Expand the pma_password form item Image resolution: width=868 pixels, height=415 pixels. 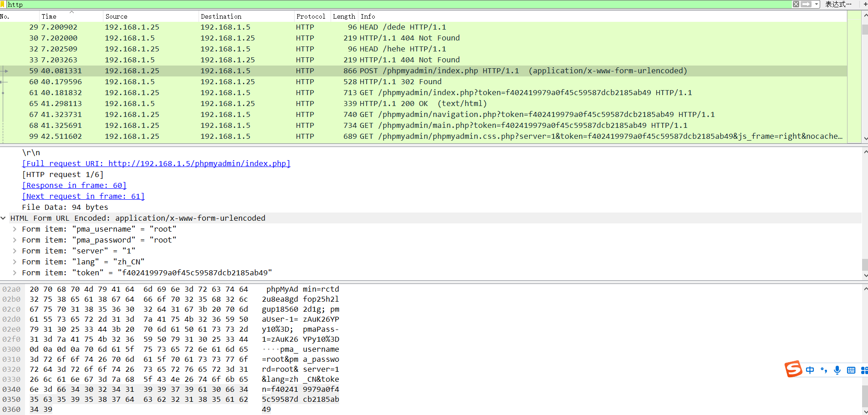pos(15,240)
